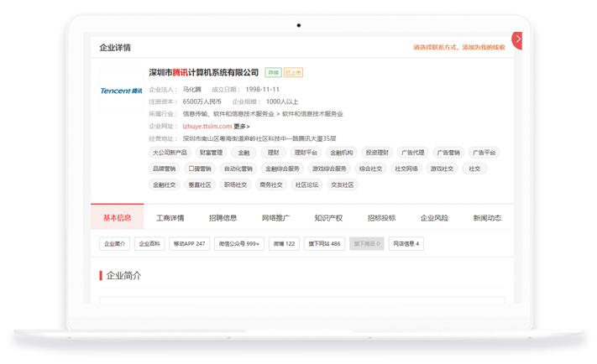Viewport: 597px width, 364px height.
Task: Click the 网店信息 4 button
Action: [406, 244]
